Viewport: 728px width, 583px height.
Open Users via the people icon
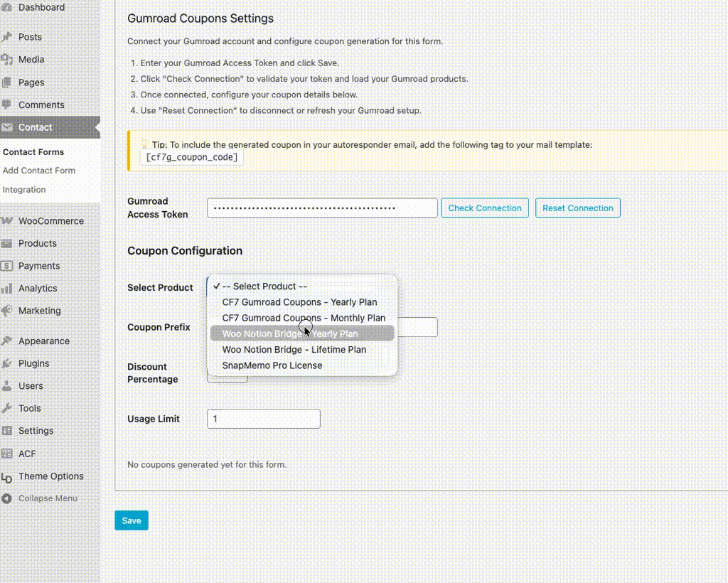9,385
